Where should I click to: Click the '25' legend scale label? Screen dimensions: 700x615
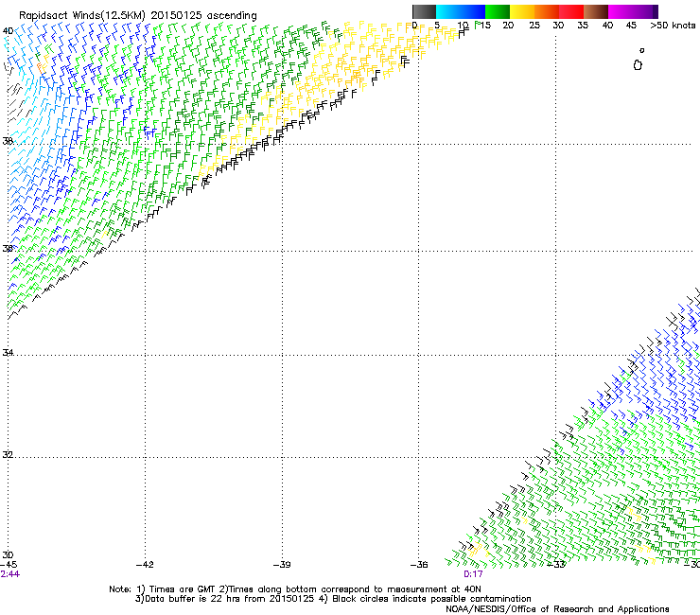(534, 26)
